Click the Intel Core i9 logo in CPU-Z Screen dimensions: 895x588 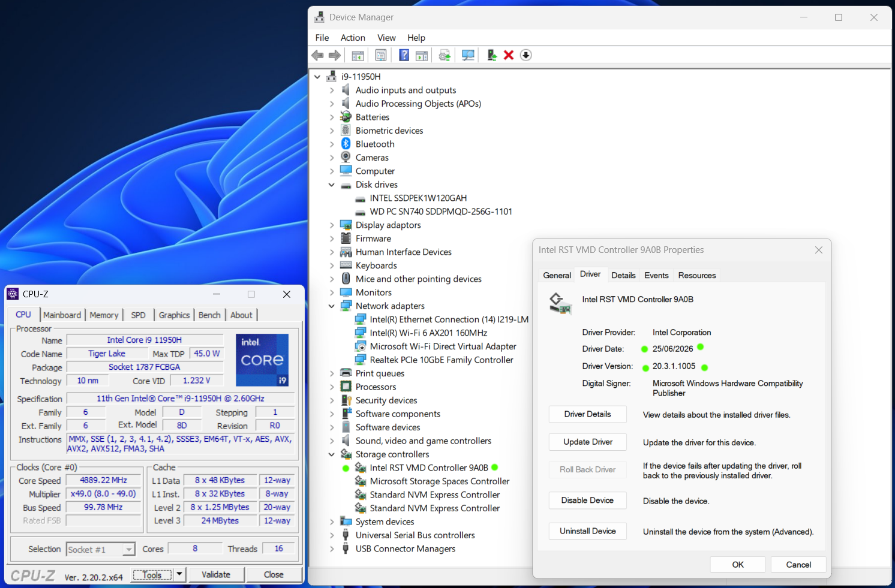pos(262,360)
